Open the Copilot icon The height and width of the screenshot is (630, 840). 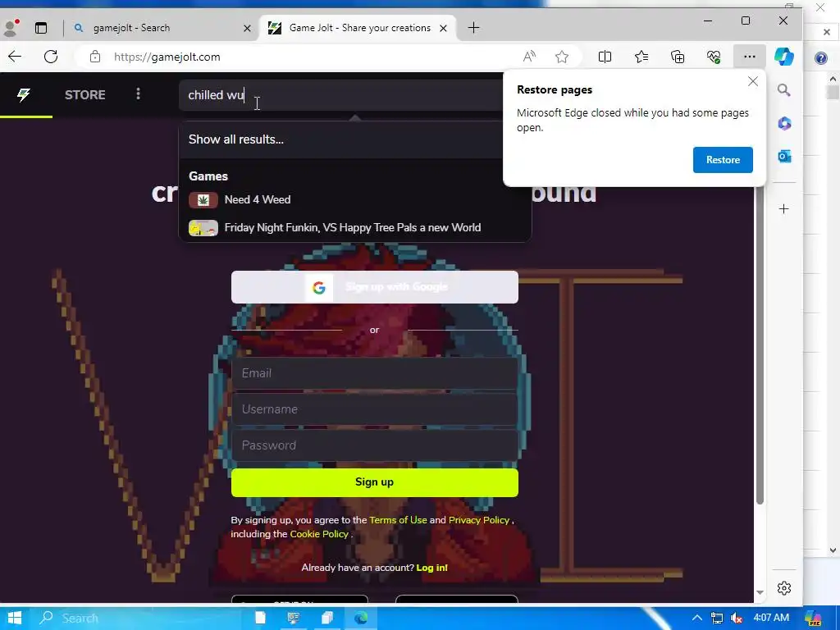pyautogui.click(x=783, y=57)
